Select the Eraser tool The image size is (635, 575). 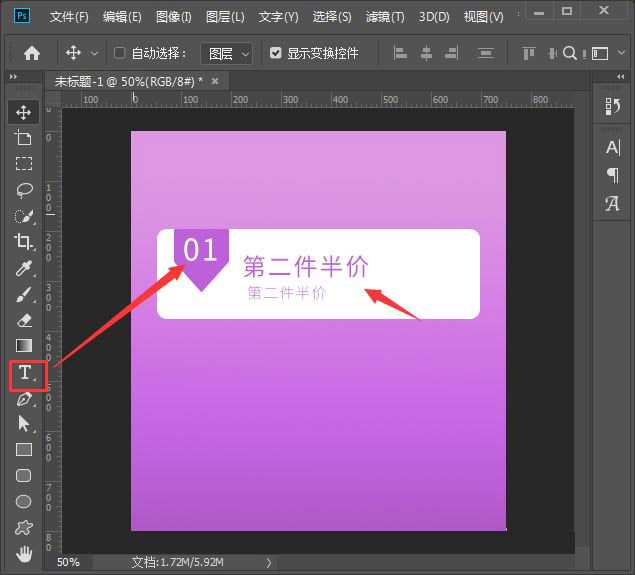(24, 320)
